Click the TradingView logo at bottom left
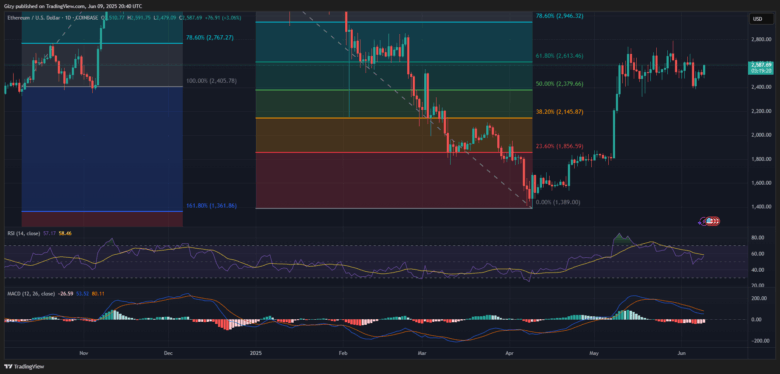Viewport: 780px width, 374px height. pos(24,367)
